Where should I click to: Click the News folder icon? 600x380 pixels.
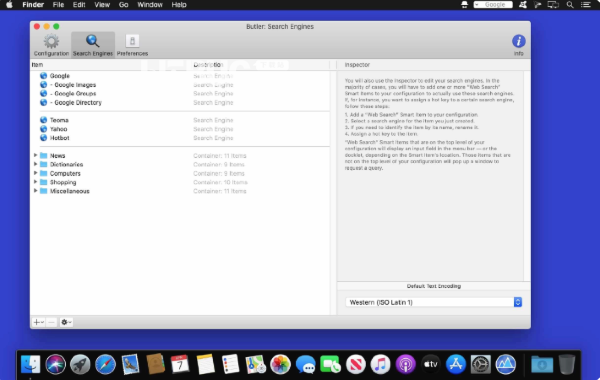coord(44,155)
